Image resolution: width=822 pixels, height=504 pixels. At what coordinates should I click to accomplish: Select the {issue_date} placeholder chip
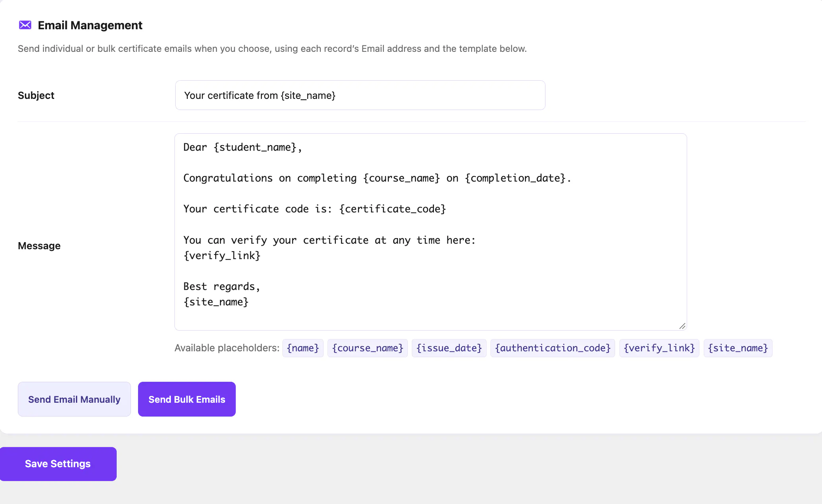(449, 348)
